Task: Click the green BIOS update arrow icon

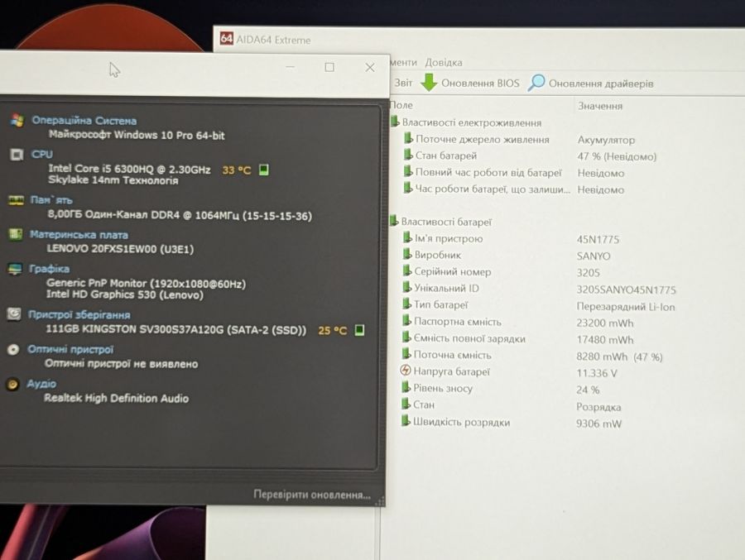Action: [x=429, y=82]
